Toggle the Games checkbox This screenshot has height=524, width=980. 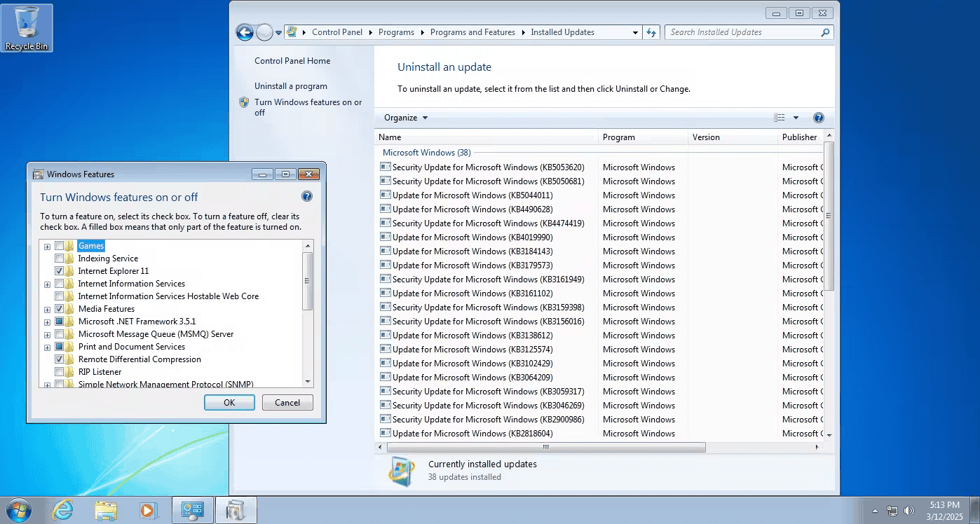(59, 246)
